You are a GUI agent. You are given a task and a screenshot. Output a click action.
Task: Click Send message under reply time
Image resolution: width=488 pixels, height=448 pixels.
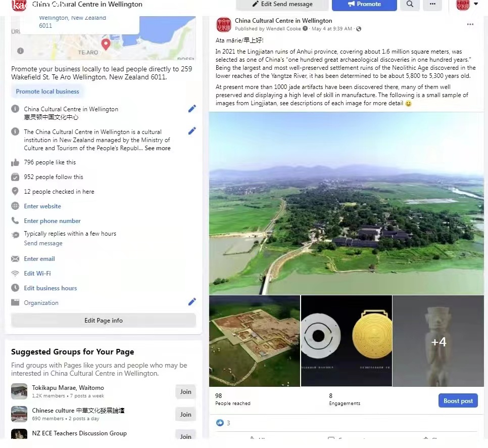43,243
